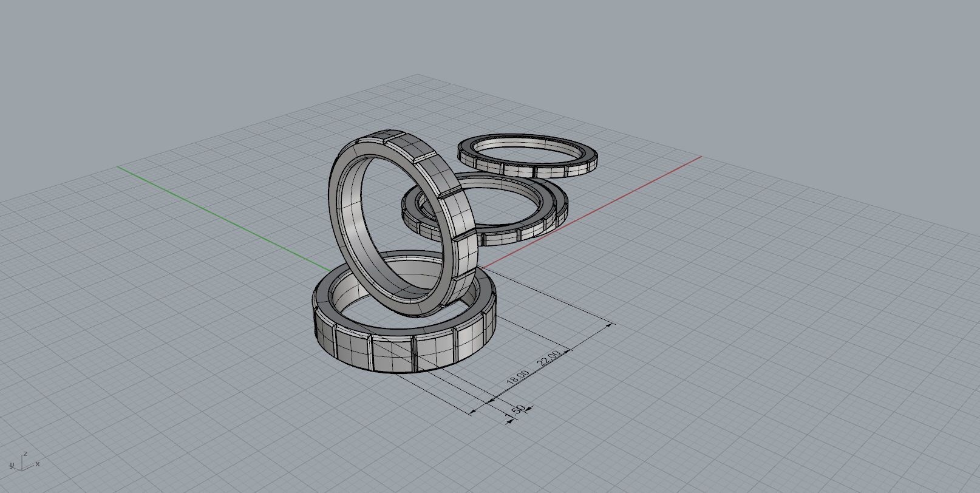Click the green Y-axis line
The image size is (980, 493).
tap(225, 219)
